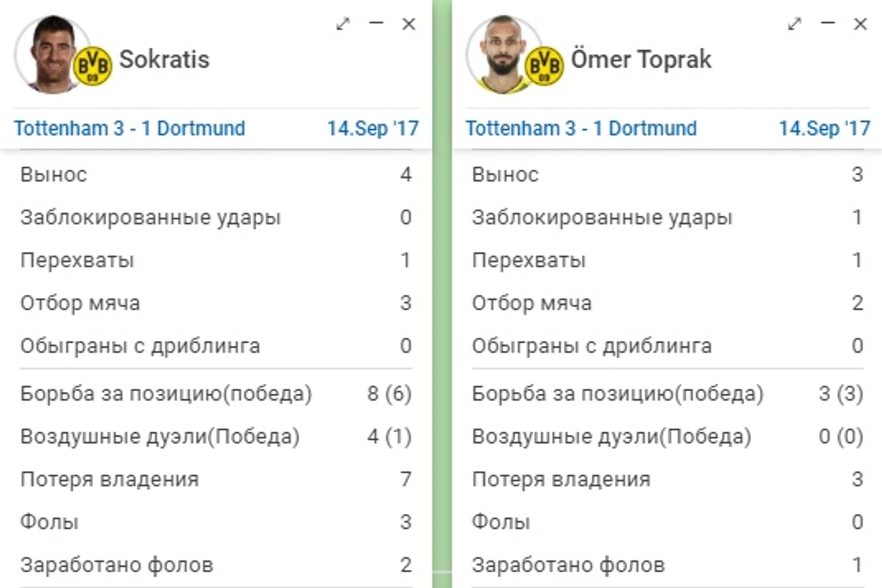Image resolution: width=882 pixels, height=588 pixels.
Task: Click 14.Sep '17 date in Toprak panel
Action: point(825,129)
